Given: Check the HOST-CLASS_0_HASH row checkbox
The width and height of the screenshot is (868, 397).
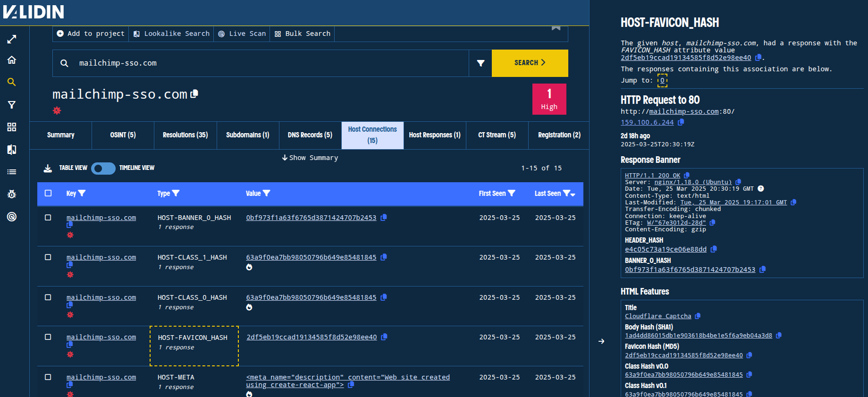Looking at the screenshot, I should pyautogui.click(x=48, y=297).
